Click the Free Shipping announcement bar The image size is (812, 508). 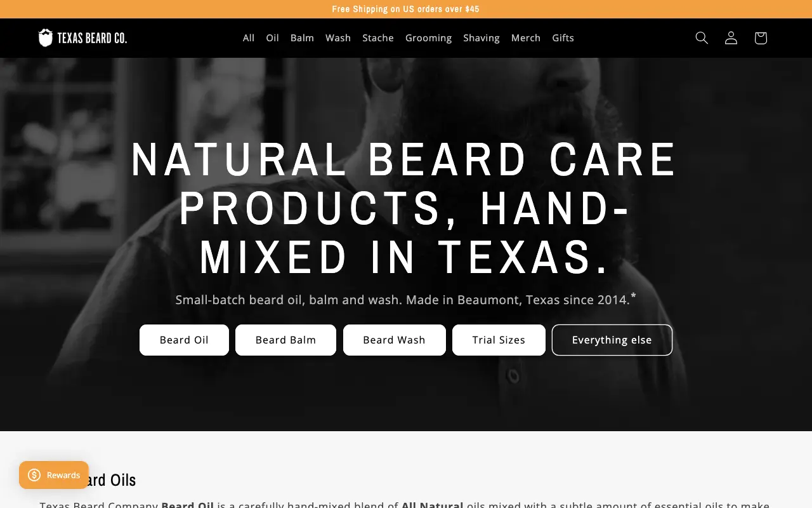(406, 9)
